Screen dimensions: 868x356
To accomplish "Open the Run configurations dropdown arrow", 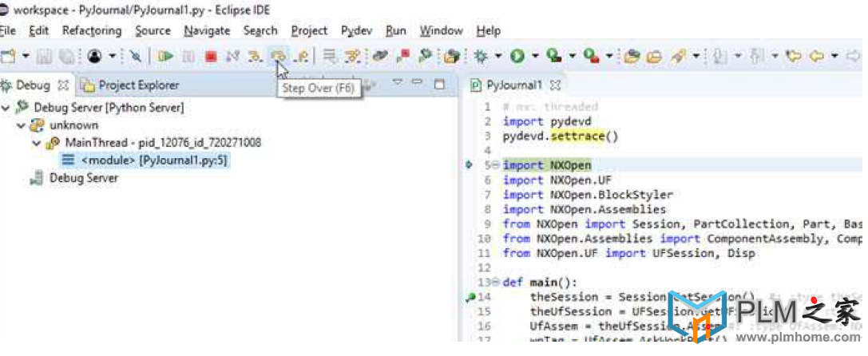I will pyautogui.click(x=535, y=56).
